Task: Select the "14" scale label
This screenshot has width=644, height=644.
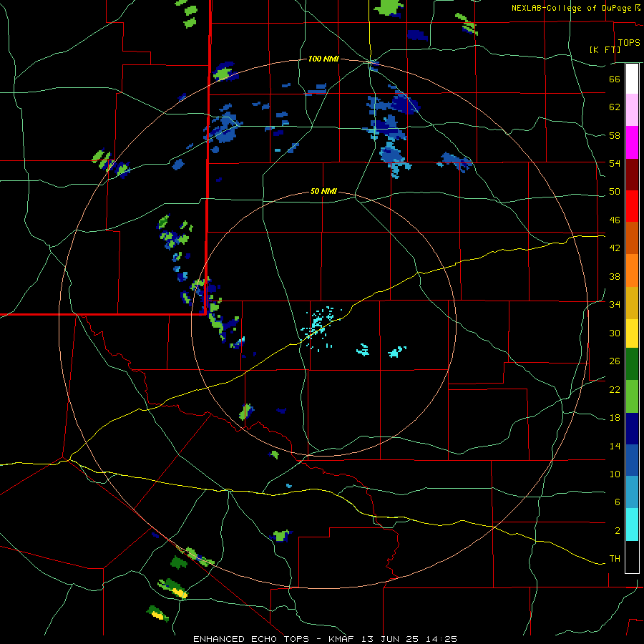Action: [615, 446]
